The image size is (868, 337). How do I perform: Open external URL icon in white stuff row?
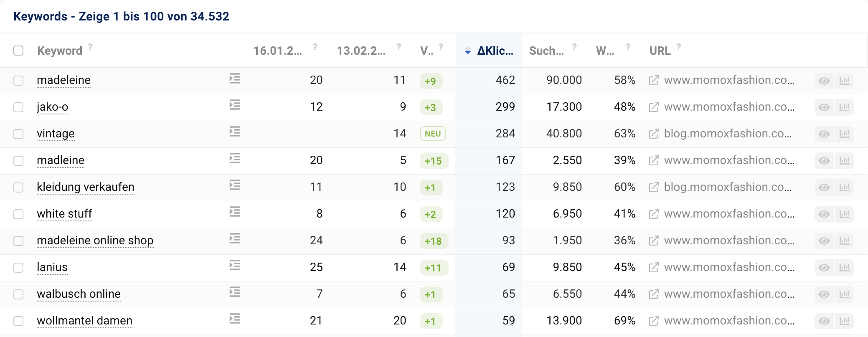[654, 214]
